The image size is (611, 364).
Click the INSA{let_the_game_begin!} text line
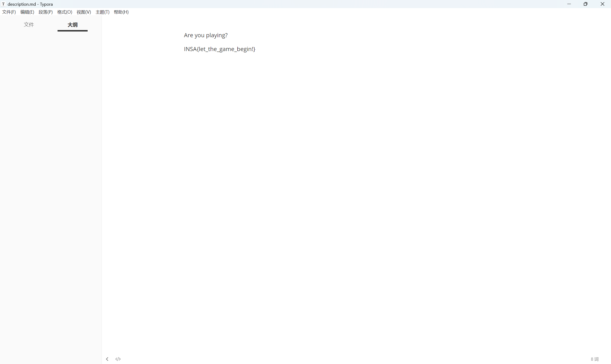pos(220,49)
